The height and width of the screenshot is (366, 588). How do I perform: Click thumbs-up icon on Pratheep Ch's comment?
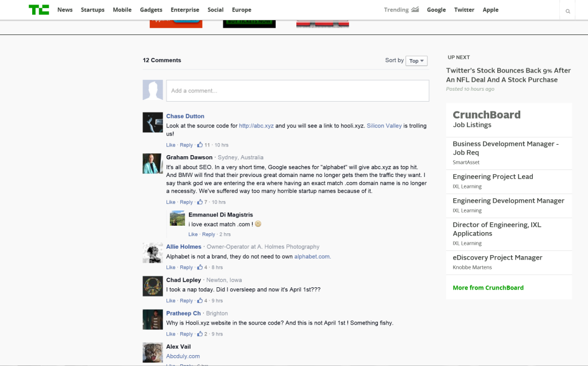point(200,334)
